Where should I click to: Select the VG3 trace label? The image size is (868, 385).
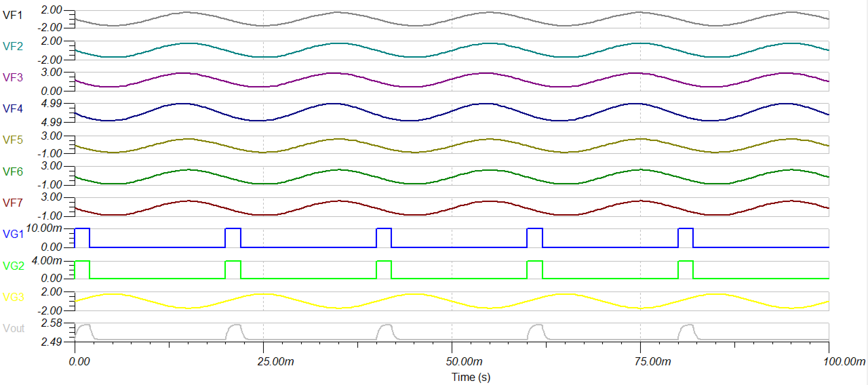(x=13, y=298)
